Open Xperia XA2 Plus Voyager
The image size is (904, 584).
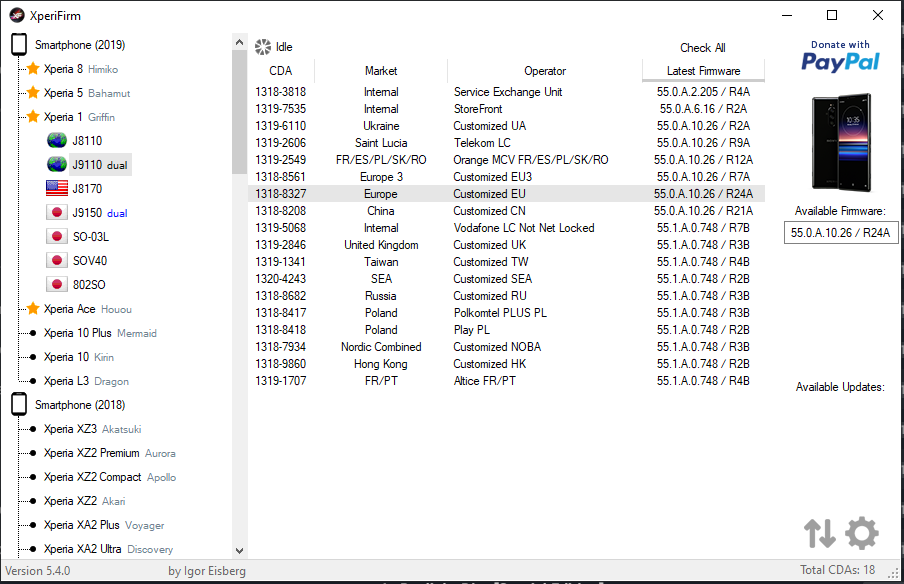pyautogui.click(x=104, y=525)
